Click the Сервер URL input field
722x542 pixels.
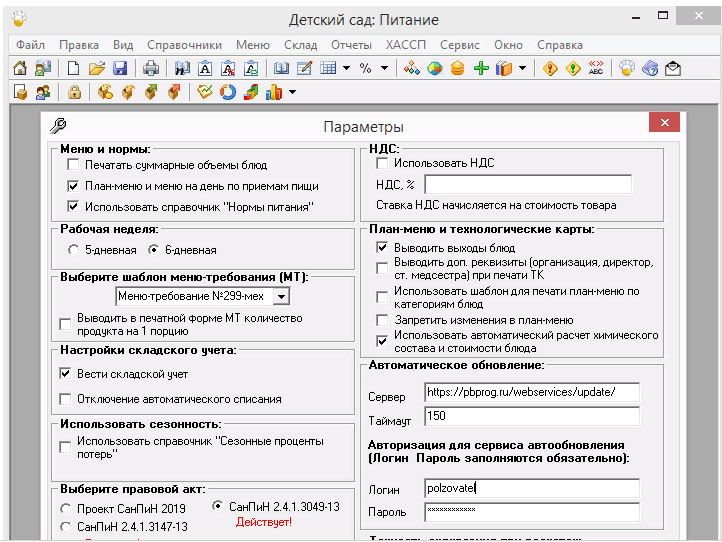[532, 392]
